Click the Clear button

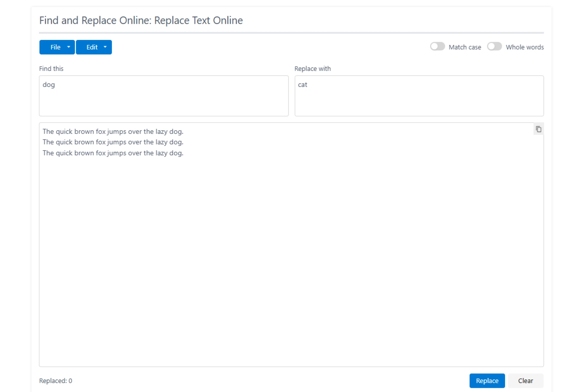[525, 381]
